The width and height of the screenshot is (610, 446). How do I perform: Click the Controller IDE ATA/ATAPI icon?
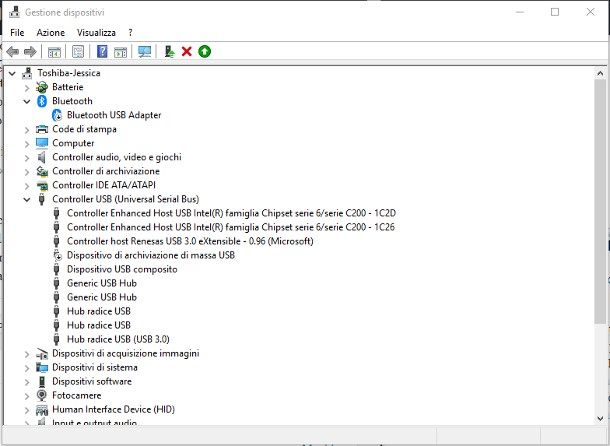[x=42, y=186]
